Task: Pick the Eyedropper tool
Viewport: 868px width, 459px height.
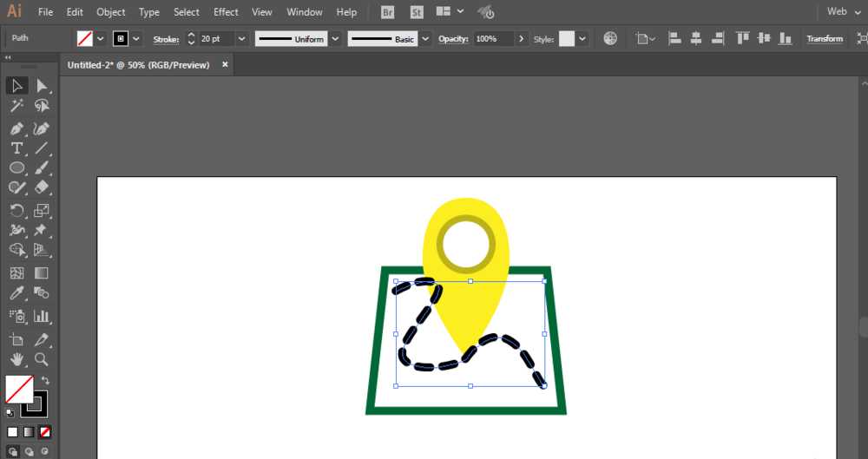Action: [17, 293]
